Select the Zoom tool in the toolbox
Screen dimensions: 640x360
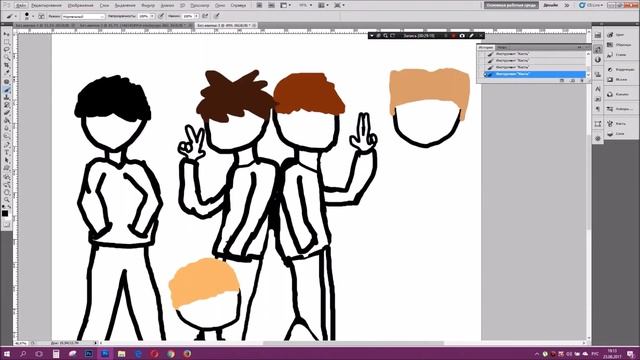pos(6,200)
